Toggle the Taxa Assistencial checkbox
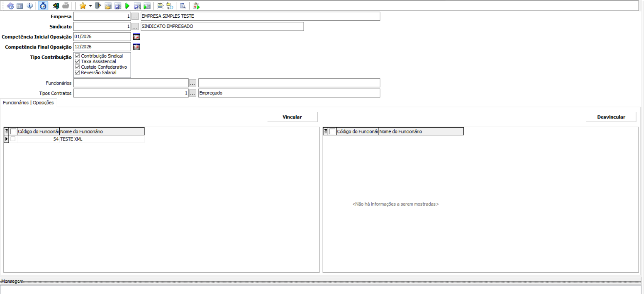The image size is (644, 294). coord(77,61)
